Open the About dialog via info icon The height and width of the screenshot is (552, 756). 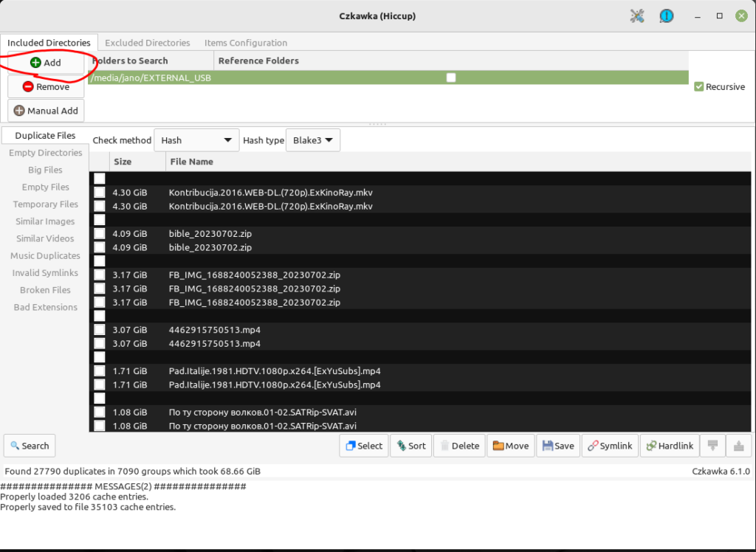point(666,15)
